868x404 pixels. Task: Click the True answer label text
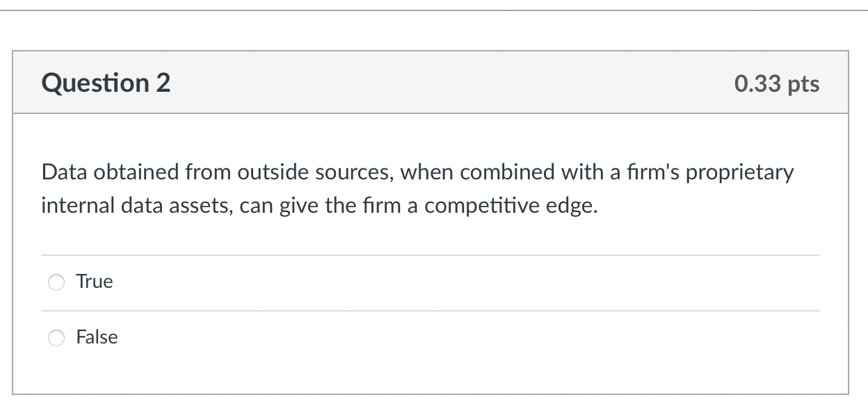click(94, 282)
